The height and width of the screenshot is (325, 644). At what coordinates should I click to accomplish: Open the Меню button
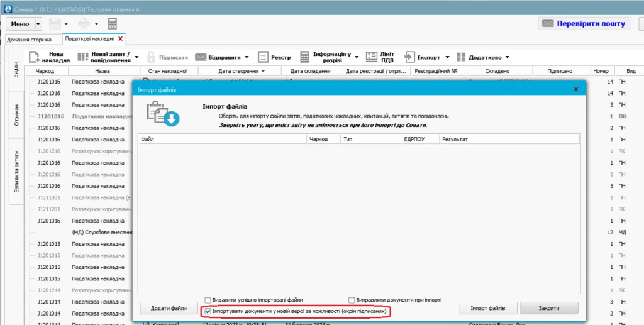point(20,25)
